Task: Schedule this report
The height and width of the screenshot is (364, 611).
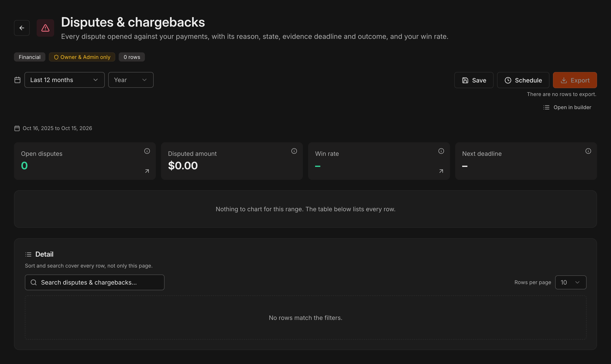Action: coord(523,80)
